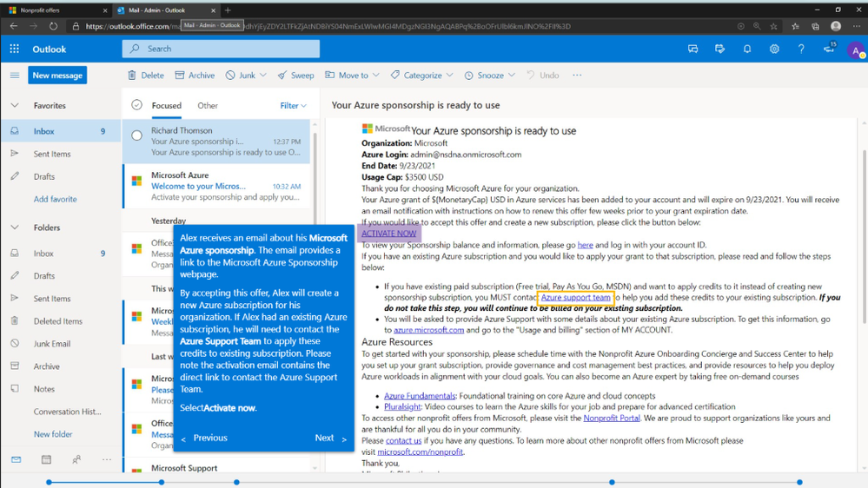This screenshot has height=488, width=868.
Task: Sweep messages from this sender
Action: pyautogui.click(x=295, y=76)
